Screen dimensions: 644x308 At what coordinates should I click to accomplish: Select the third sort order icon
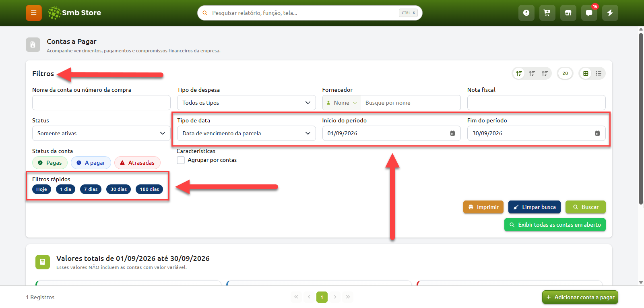545,73
